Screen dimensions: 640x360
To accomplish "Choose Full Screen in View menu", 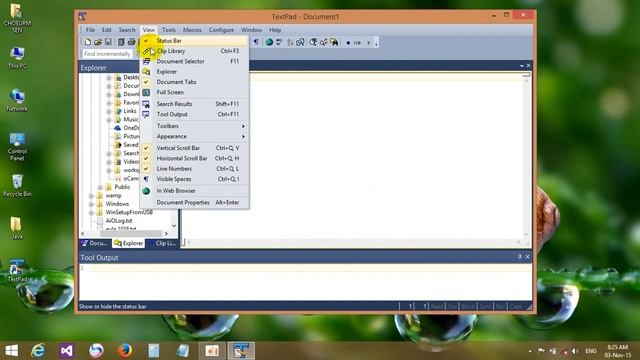I will coord(194,92).
